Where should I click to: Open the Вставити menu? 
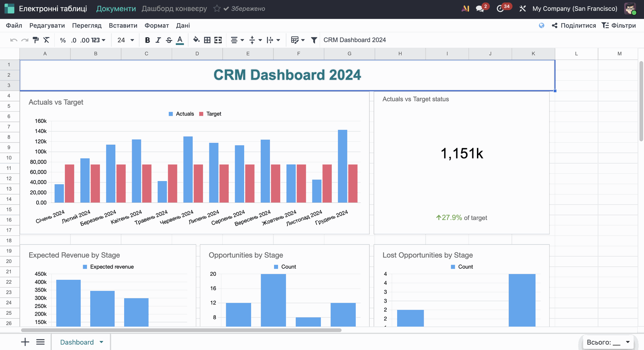pyautogui.click(x=123, y=26)
